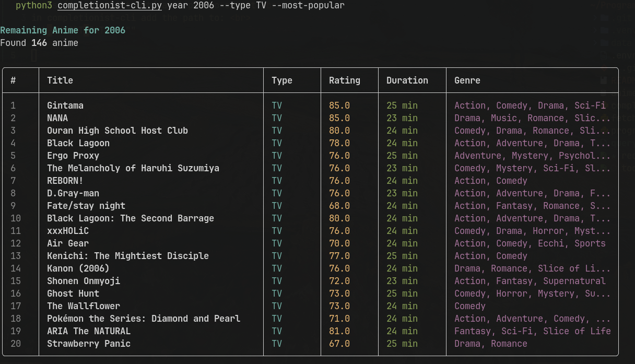Click the Rating column header
The width and height of the screenshot is (635, 364).
(345, 80)
